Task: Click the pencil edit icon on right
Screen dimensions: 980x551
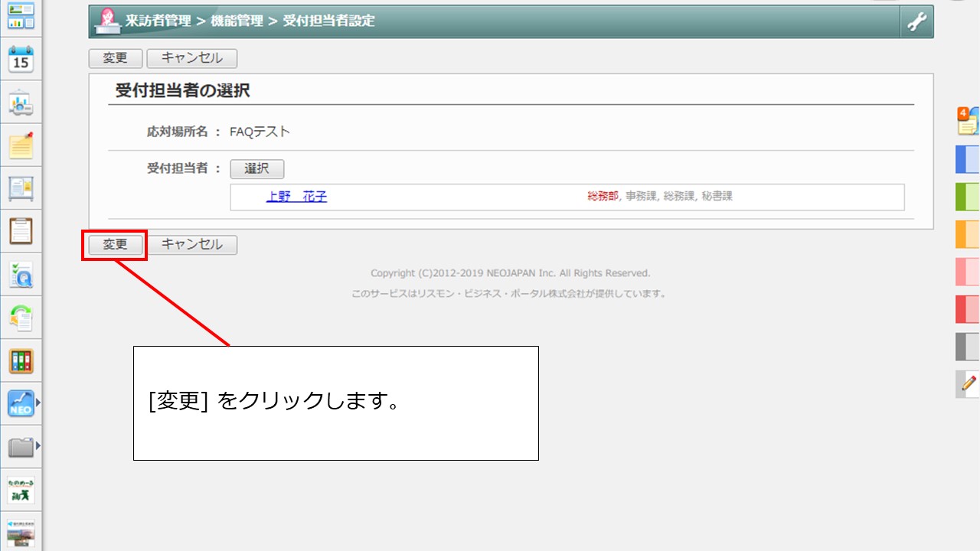Action: [969, 383]
